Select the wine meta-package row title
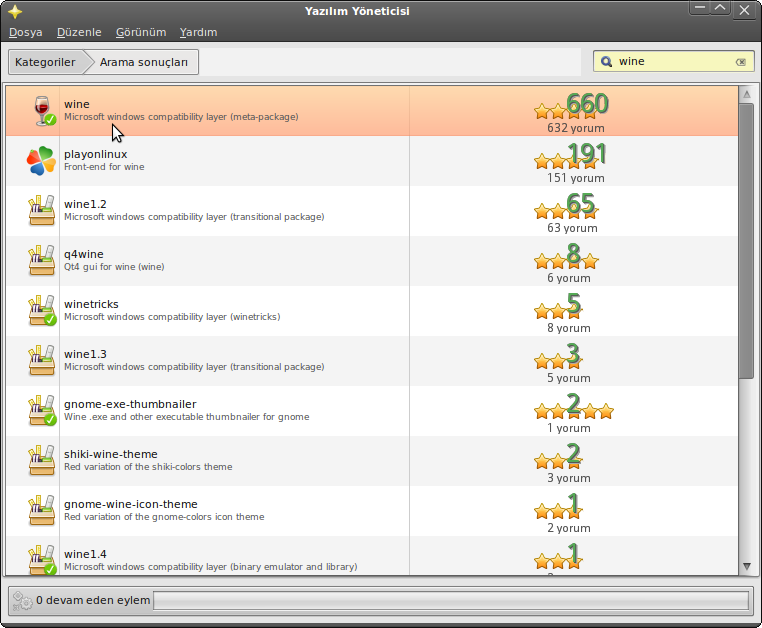Image resolution: width=762 pixels, height=628 pixels. (x=77, y=104)
